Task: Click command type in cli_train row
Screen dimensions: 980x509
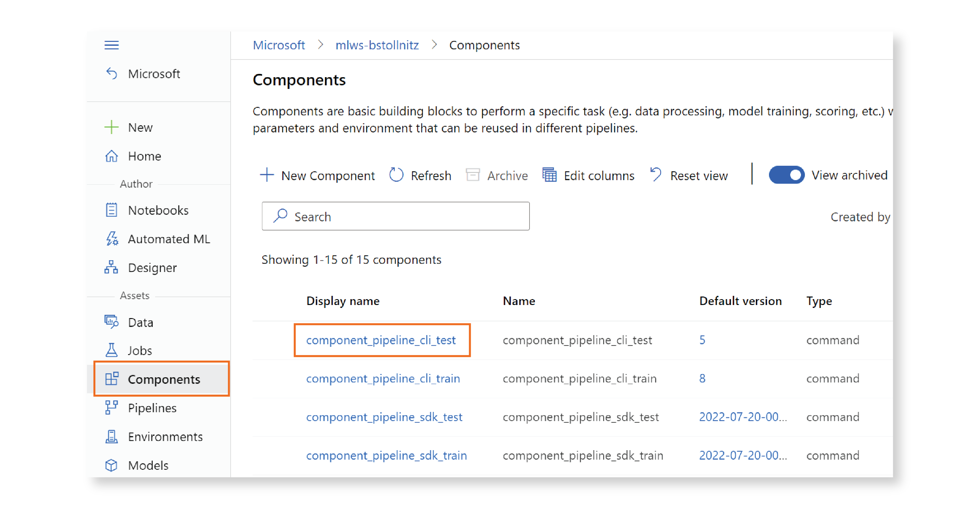Action: (833, 379)
